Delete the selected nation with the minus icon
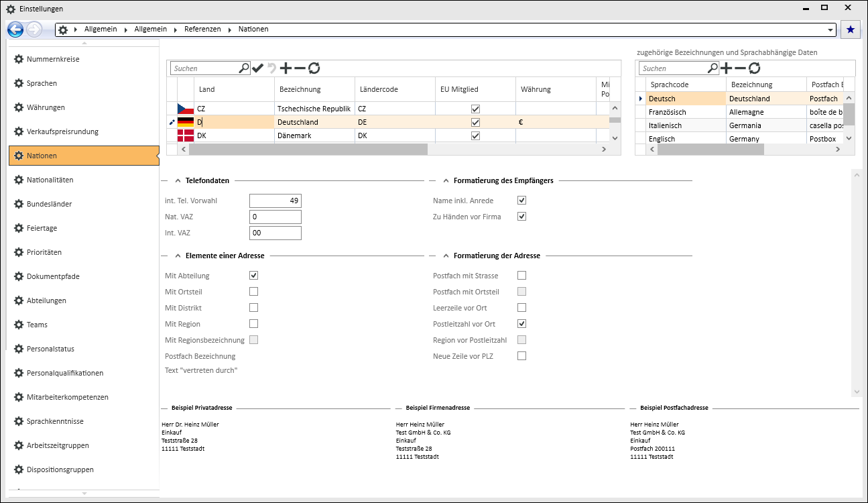The height and width of the screenshot is (503, 868). click(x=300, y=68)
